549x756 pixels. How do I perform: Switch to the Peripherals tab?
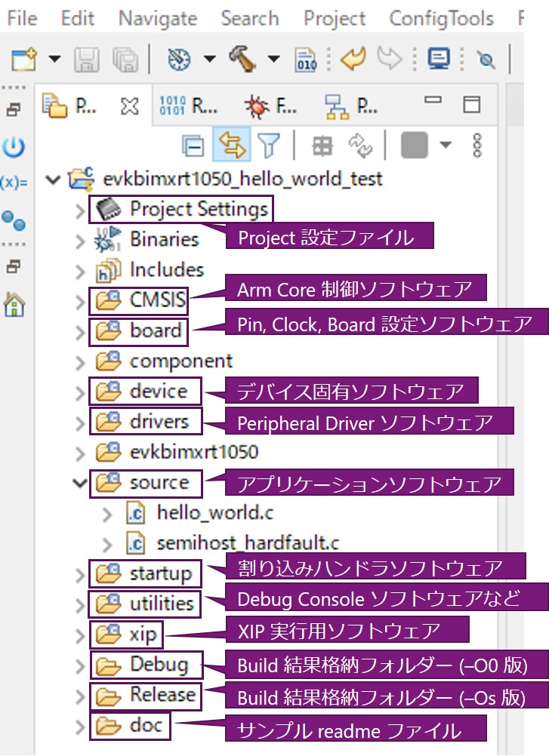351,106
